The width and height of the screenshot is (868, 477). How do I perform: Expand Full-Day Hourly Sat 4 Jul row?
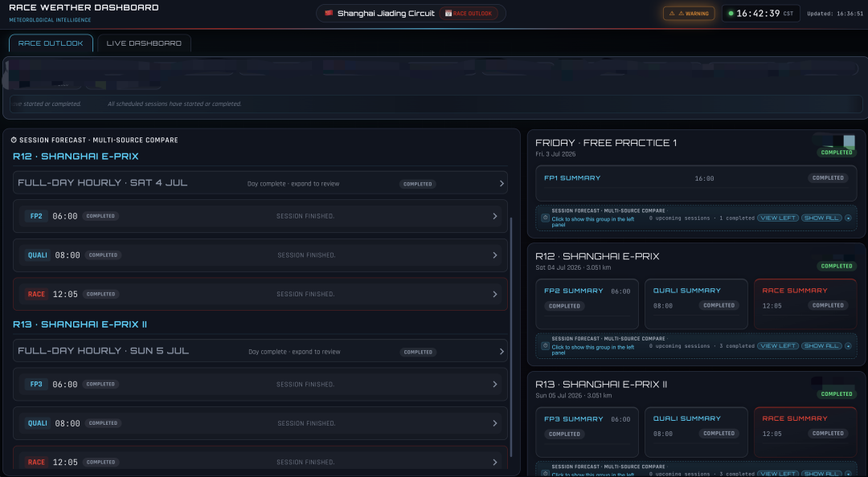tap(260, 183)
